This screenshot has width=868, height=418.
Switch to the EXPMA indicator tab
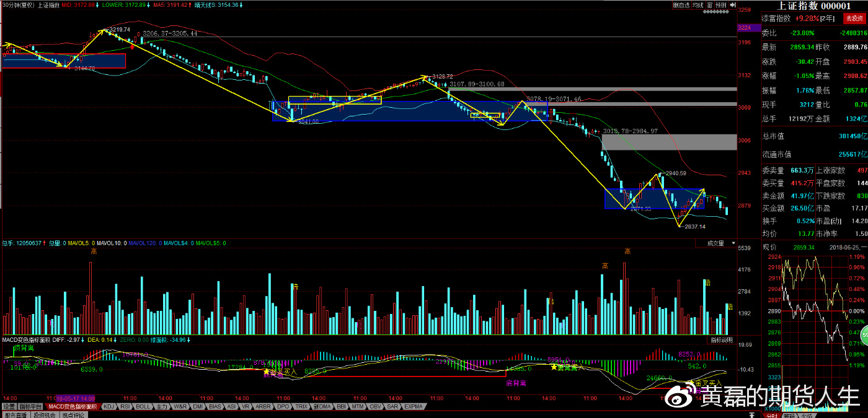(x=414, y=406)
